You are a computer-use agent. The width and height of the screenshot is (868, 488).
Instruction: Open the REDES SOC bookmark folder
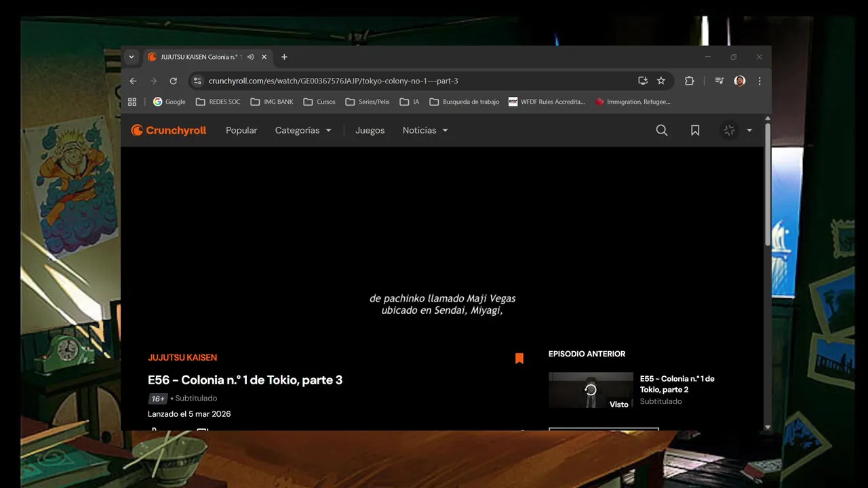(x=218, y=102)
